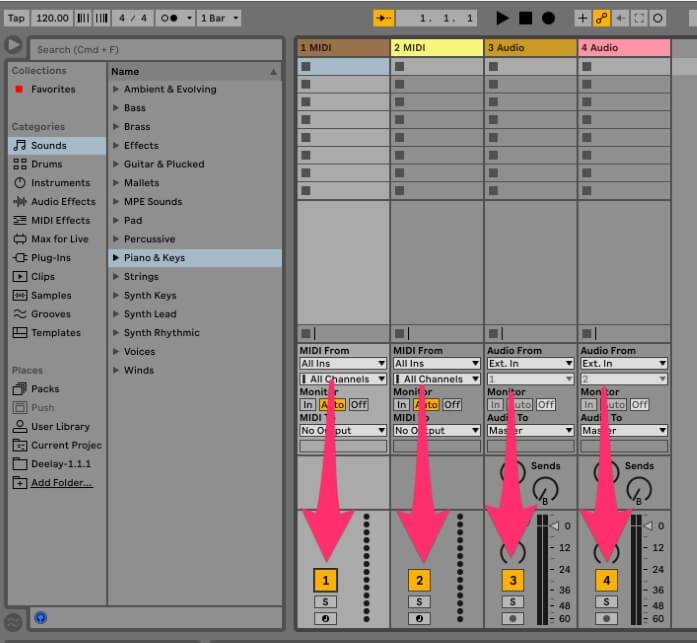Open MIDI From dropdown on track 1
This screenshot has width=697, height=643.
[342, 364]
